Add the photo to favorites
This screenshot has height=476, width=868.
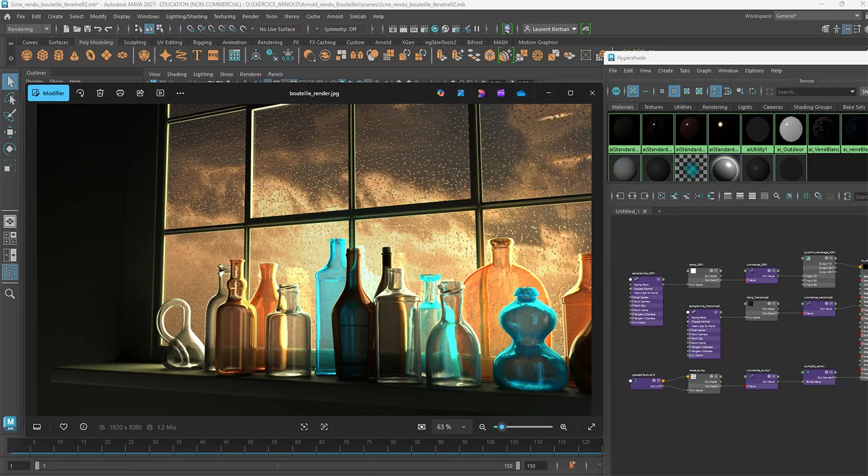(x=64, y=427)
